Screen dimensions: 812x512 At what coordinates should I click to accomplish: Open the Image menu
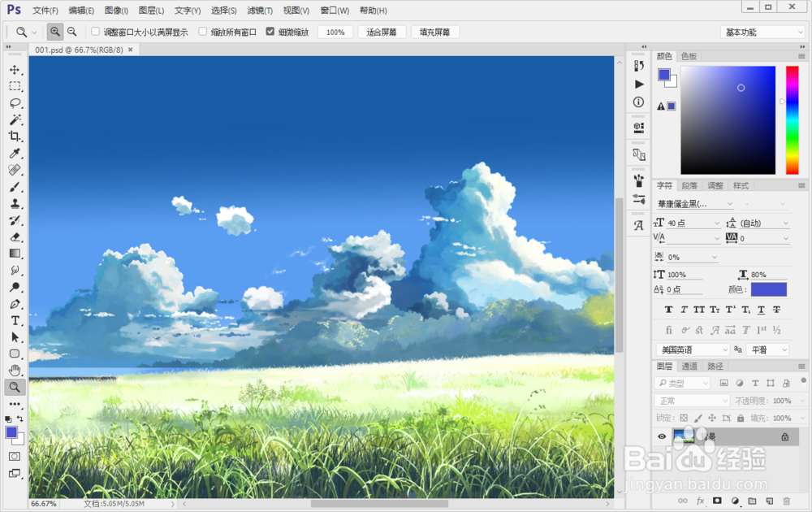[116, 11]
